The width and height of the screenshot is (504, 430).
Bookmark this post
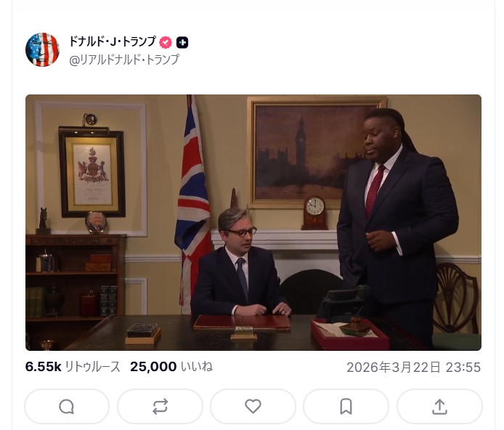coord(346,407)
